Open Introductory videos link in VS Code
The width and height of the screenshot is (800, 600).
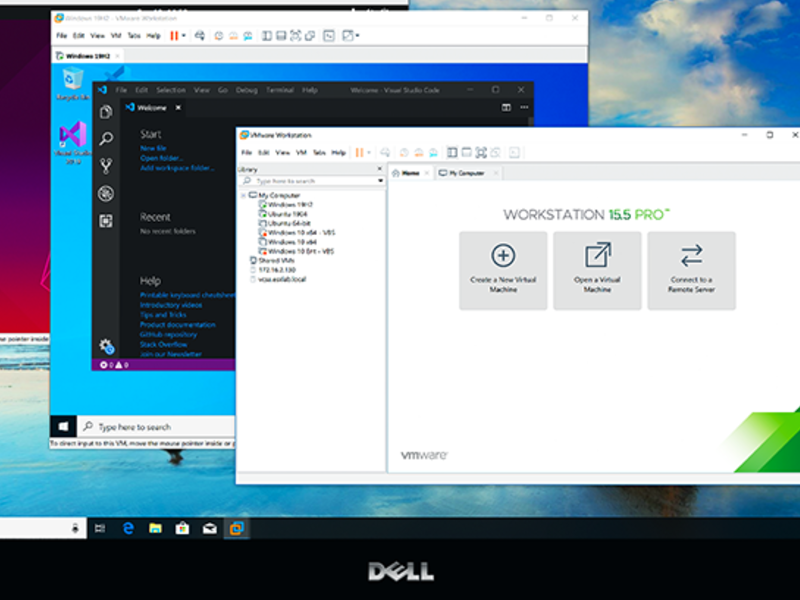(171, 305)
